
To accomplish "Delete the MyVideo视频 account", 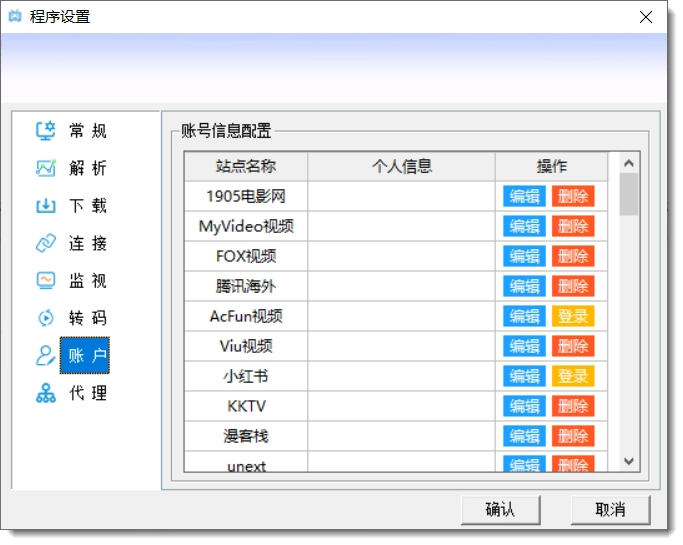I will click(573, 227).
